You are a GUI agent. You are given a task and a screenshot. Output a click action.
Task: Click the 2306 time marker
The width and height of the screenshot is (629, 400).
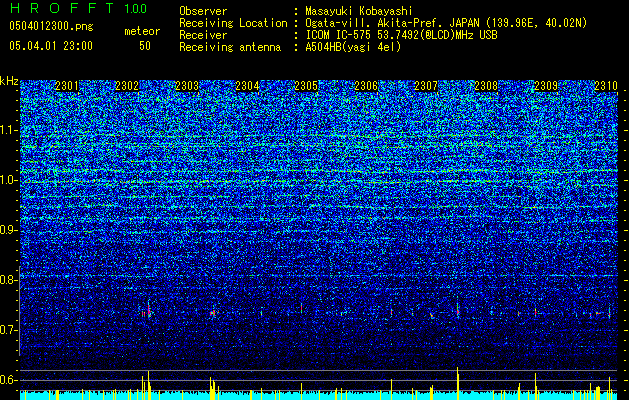pos(366,86)
